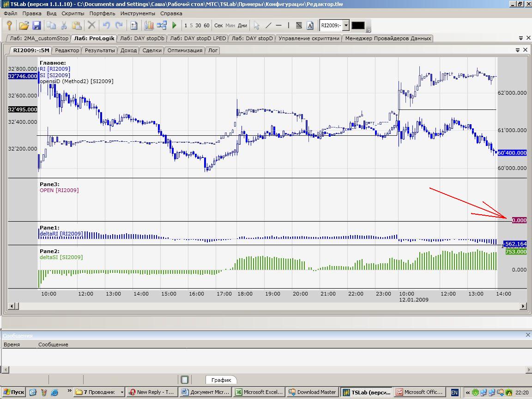The image size is (532, 399).
Task: Switch to the Оптимизация tab
Action: [185, 50]
